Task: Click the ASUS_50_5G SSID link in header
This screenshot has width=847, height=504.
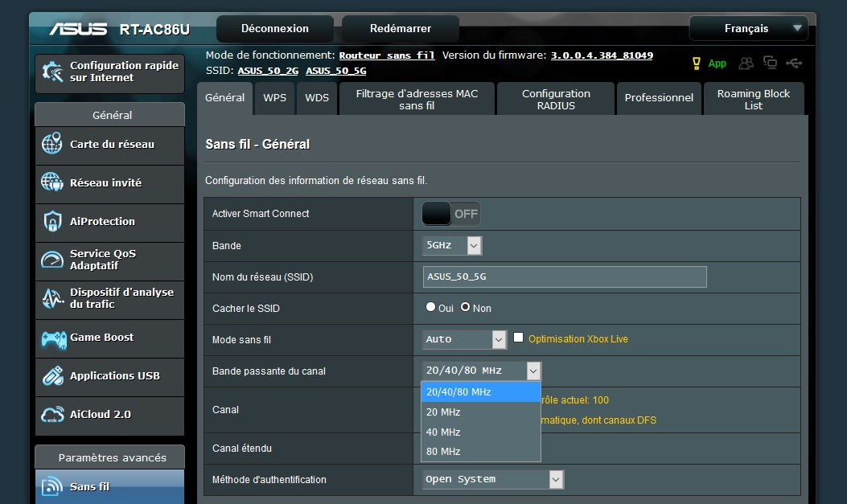Action: pyautogui.click(x=336, y=71)
